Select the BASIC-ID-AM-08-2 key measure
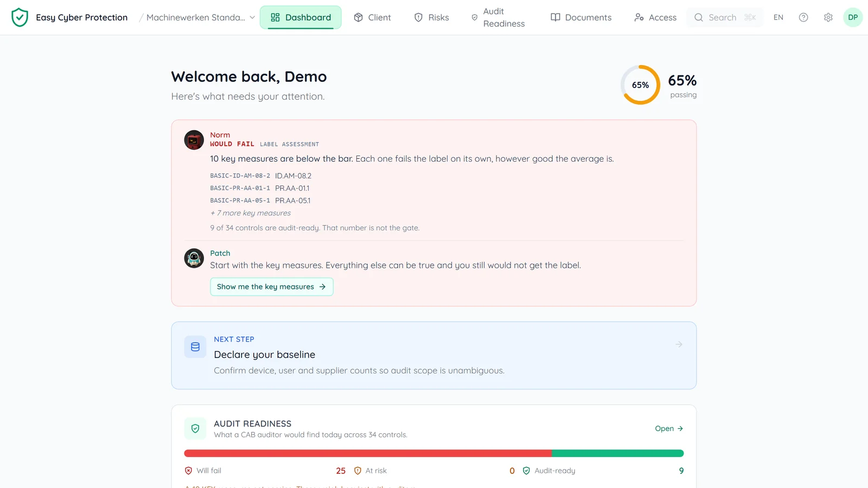The image size is (868, 488). point(261,176)
